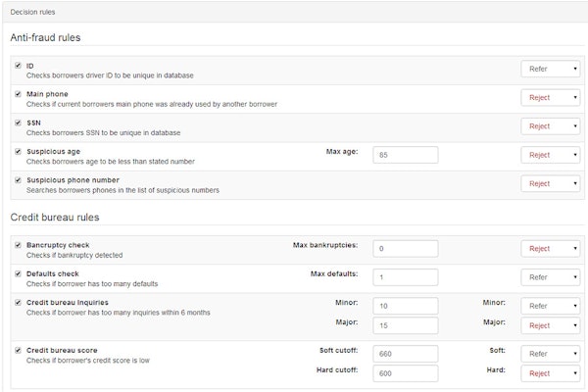This screenshot has width=588, height=392.
Task: Uncheck the Credit bureau score rule
Action: [18, 350]
